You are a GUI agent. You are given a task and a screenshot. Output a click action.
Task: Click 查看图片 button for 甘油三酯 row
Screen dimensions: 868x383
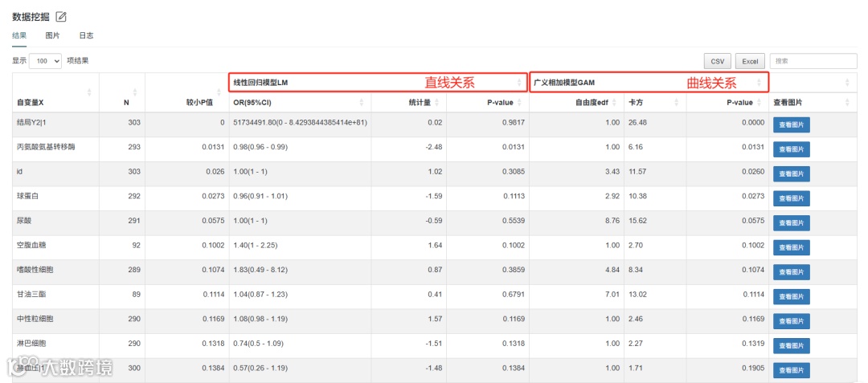(791, 296)
